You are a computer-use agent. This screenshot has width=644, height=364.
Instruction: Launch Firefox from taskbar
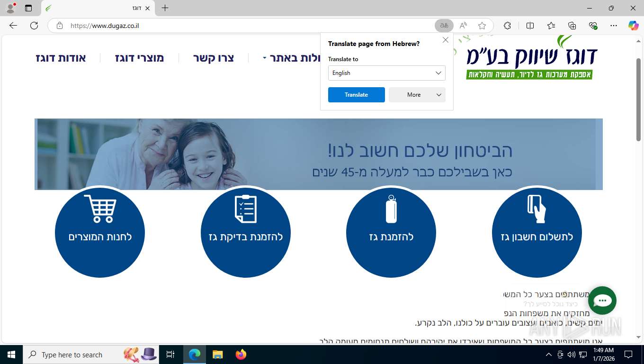(x=241, y=355)
